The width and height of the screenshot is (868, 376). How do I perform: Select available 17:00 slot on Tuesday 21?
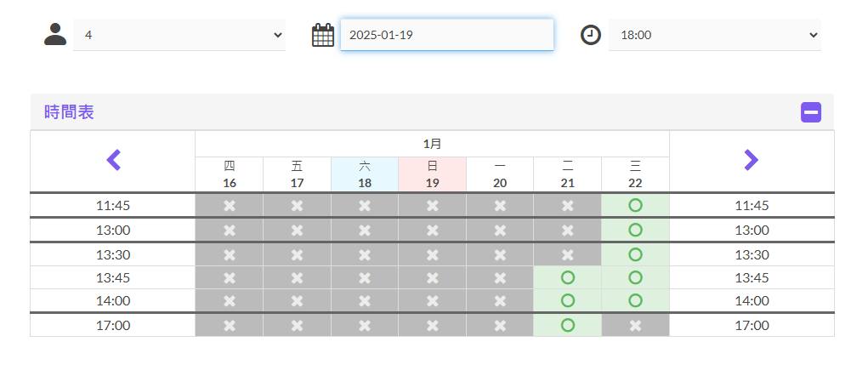tap(567, 325)
